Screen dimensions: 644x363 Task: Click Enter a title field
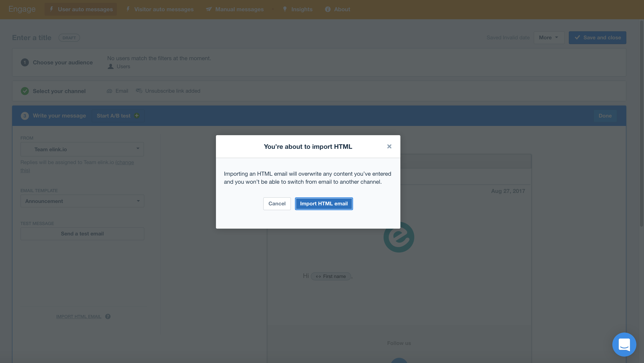32,38
